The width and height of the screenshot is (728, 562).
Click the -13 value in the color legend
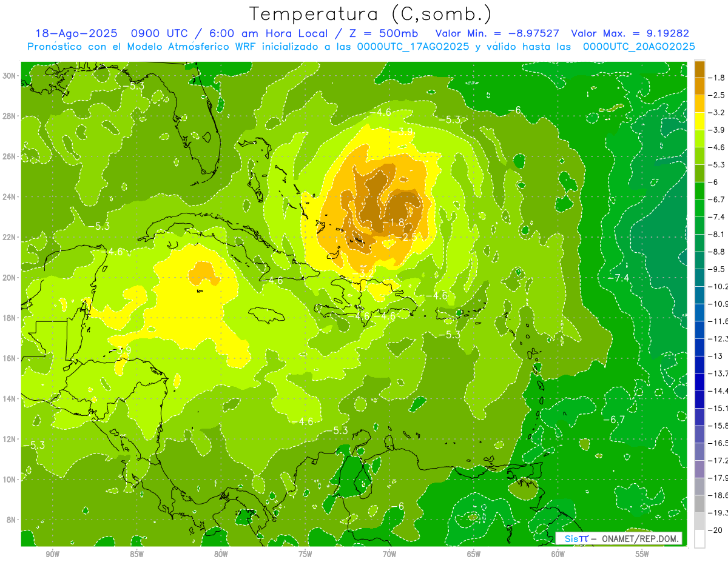point(716,356)
